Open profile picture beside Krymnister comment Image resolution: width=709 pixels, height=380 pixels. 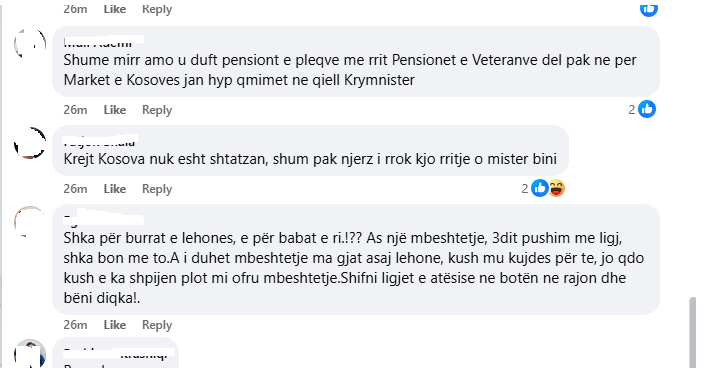[30, 44]
